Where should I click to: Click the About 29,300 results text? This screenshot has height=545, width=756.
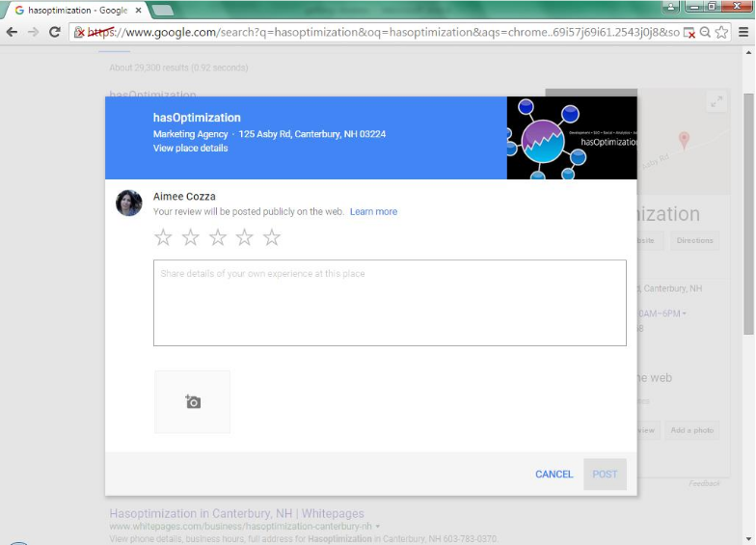[x=178, y=68]
